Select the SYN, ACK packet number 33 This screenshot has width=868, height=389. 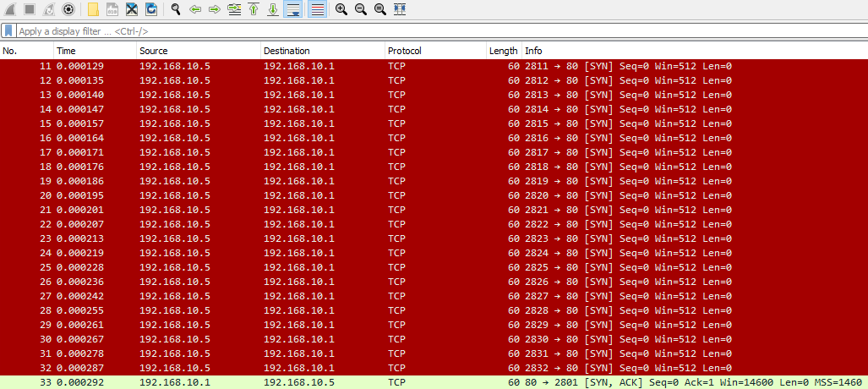pyautogui.click(x=434, y=382)
